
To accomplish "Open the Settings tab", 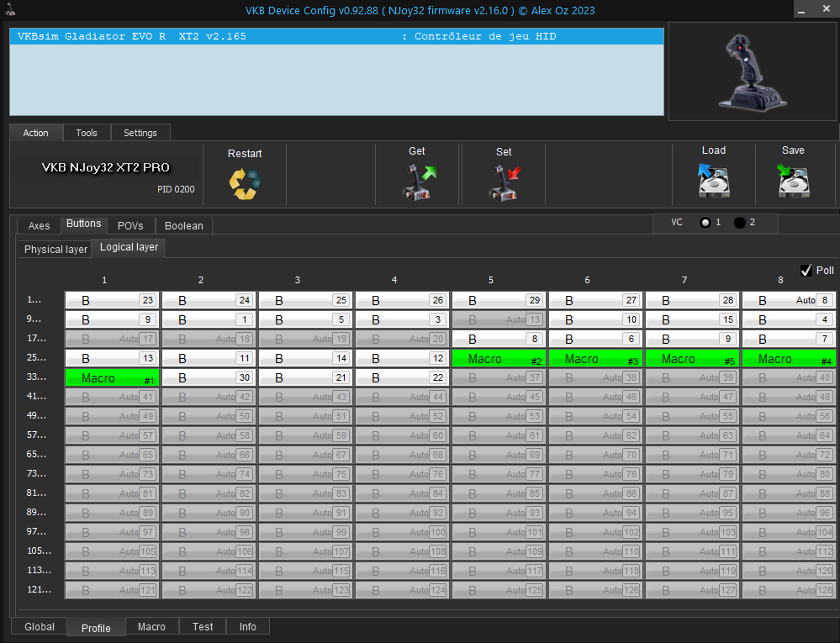I will pos(140,133).
